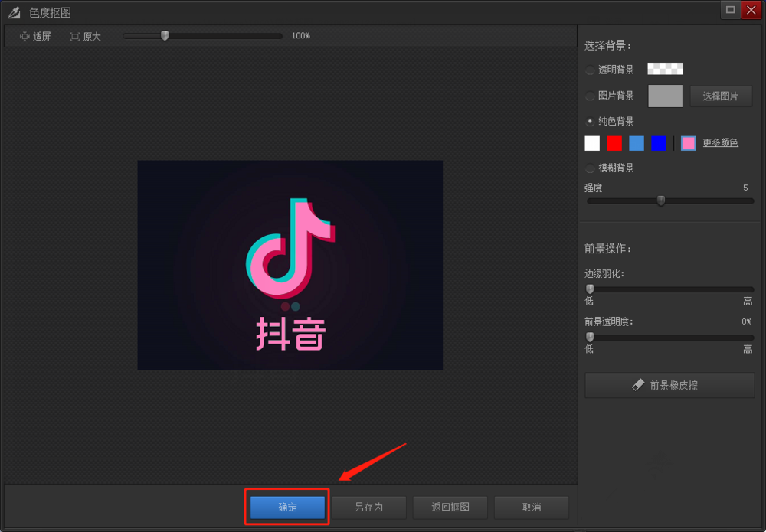This screenshot has height=532, width=766.
Task: Click the transparent checkerboard preview thumbnail
Action: pyautogui.click(x=666, y=69)
